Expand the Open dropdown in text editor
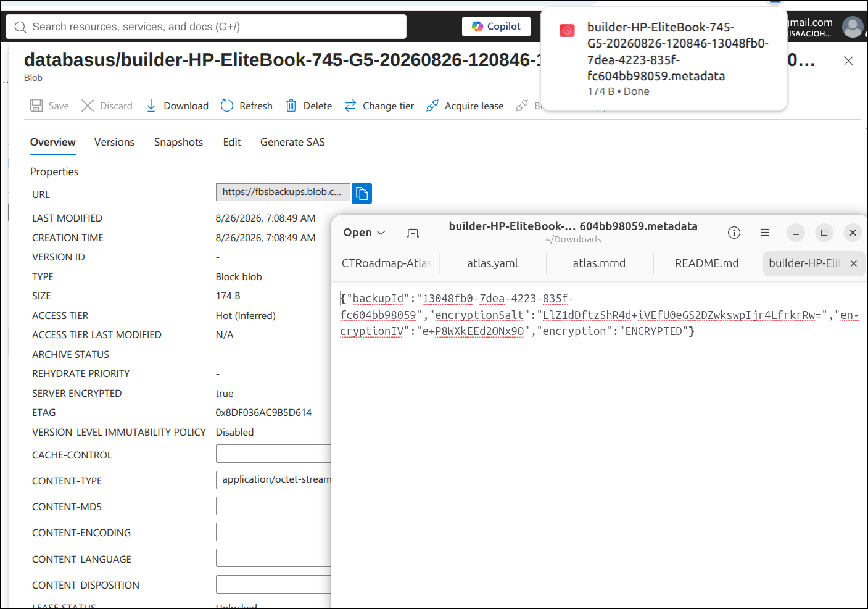The width and height of the screenshot is (868, 609). click(364, 233)
